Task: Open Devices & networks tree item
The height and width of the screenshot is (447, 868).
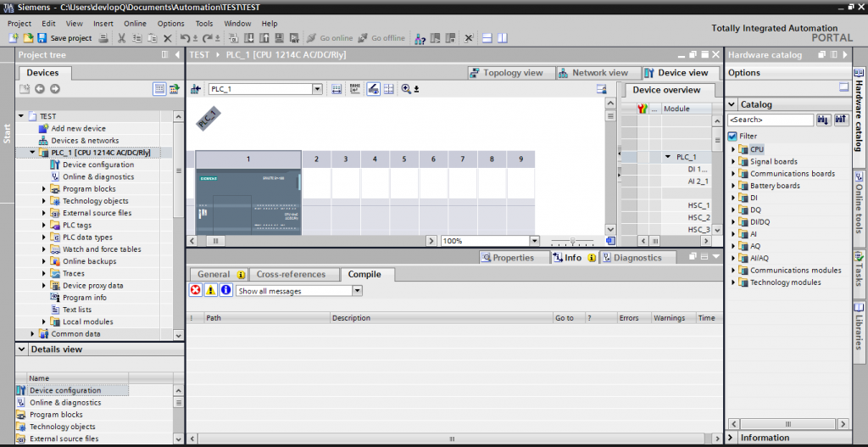Action: (x=79, y=141)
